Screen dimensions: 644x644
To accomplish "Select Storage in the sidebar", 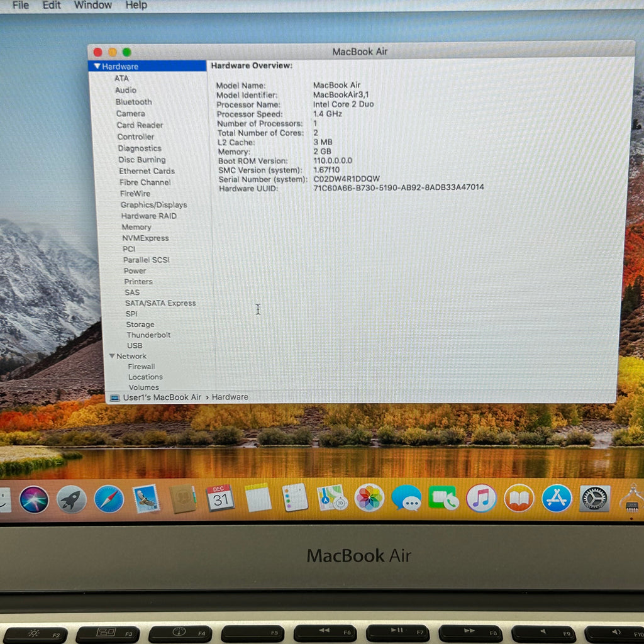I will [x=140, y=324].
